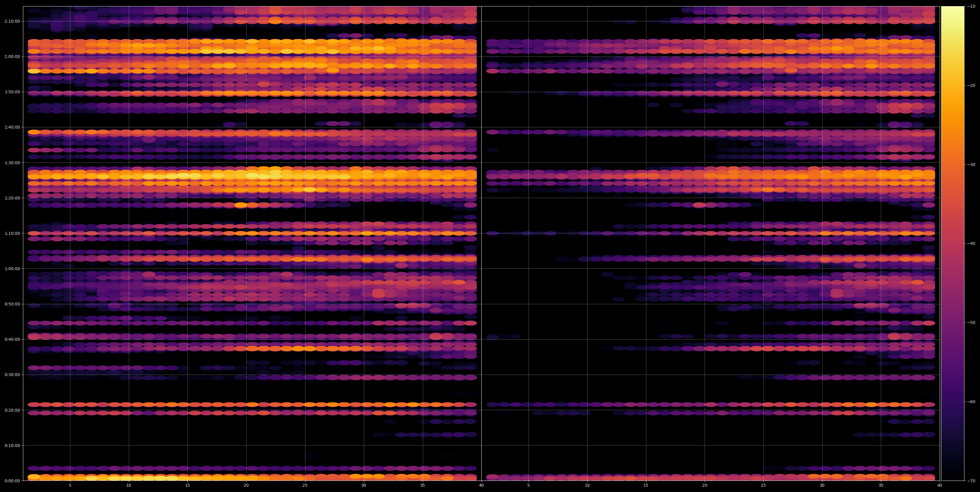
Task: Select the 0:20:00 time axis label
Action: 12,410
